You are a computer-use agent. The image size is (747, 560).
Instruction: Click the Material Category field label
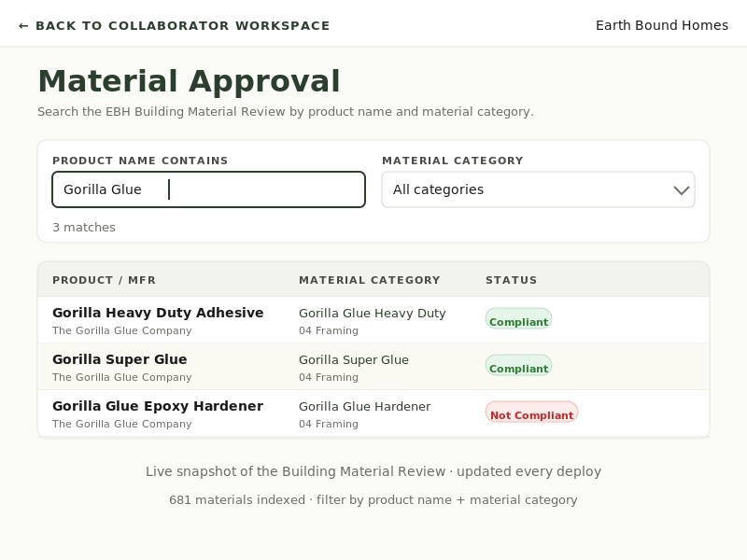pyautogui.click(x=453, y=161)
